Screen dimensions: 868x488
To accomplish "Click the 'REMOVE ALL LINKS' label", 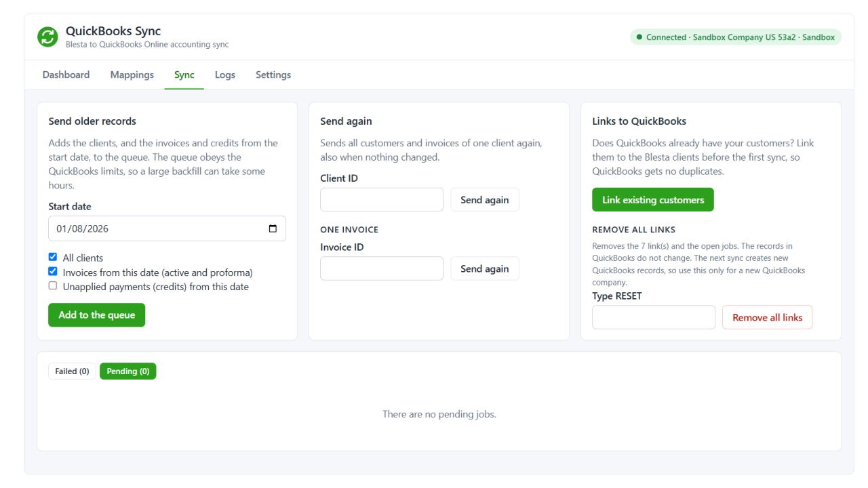I will click(634, 230).
